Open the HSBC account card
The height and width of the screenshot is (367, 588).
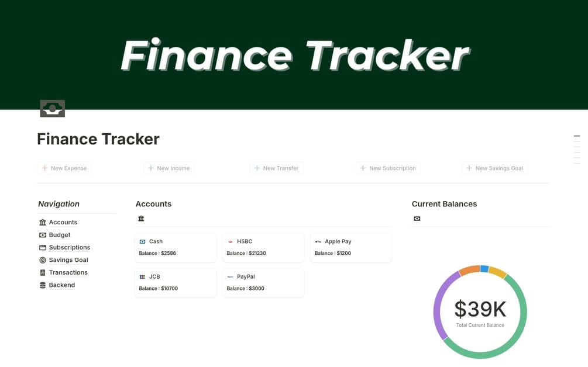pos(263,247)
